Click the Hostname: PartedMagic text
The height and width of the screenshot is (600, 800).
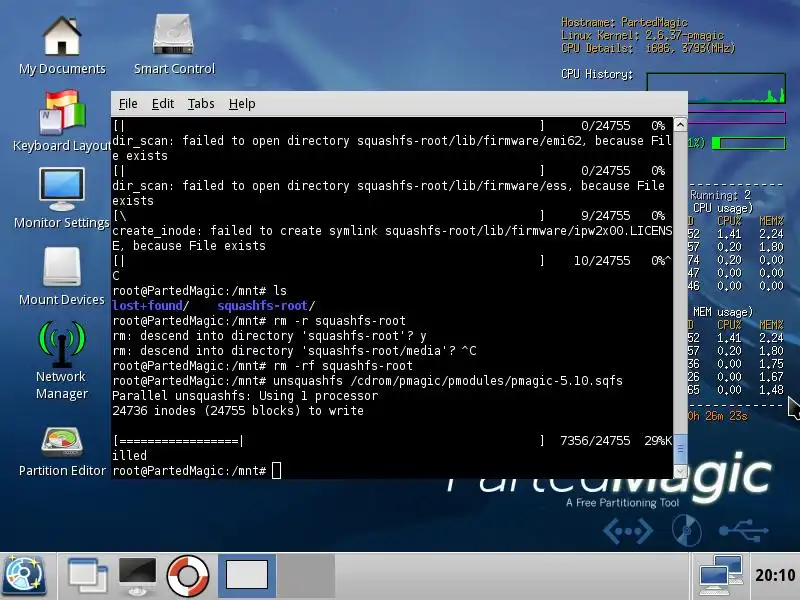pyautogui.click(x=624, y=22)
